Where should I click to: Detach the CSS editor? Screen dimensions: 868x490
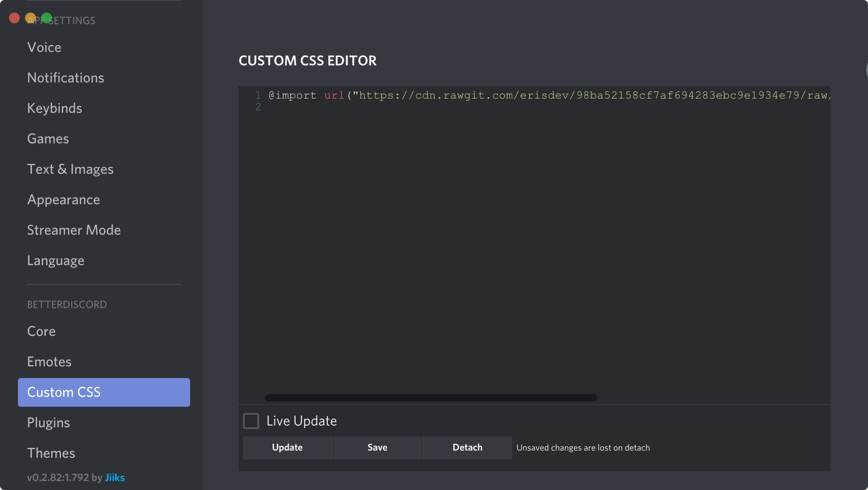[467, 447]
